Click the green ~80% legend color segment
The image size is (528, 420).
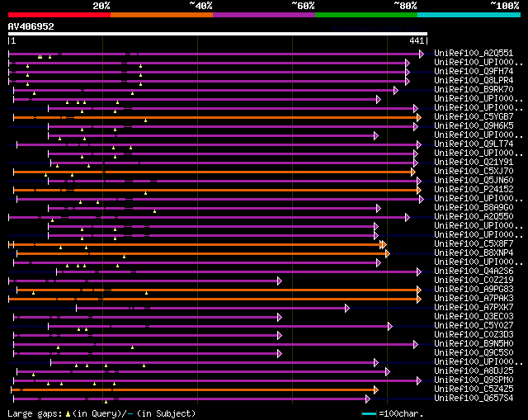(x=366, y=15)
